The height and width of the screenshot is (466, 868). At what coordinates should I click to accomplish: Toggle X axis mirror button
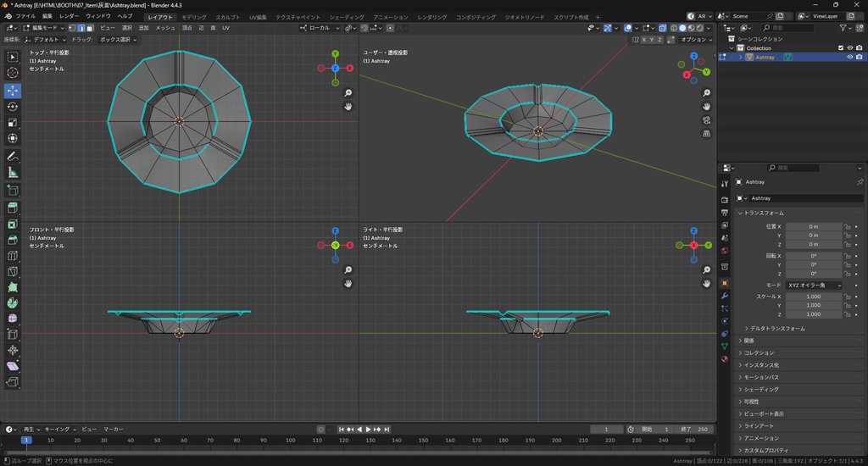coord(644,40)
